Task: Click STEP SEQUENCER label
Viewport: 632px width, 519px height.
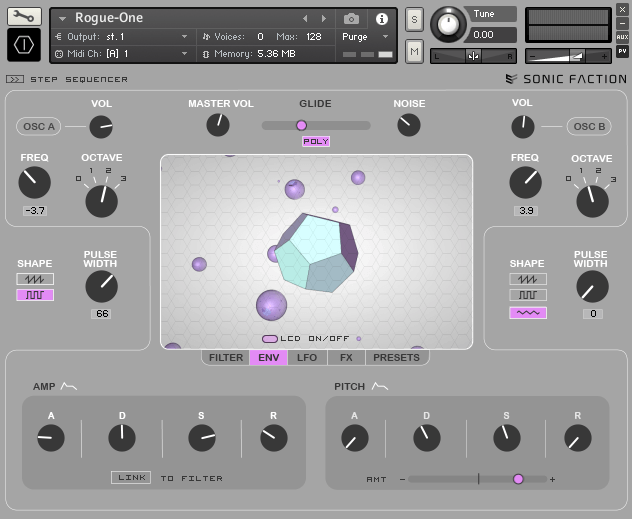Action: pyautogui.click(x=79, y=79)
